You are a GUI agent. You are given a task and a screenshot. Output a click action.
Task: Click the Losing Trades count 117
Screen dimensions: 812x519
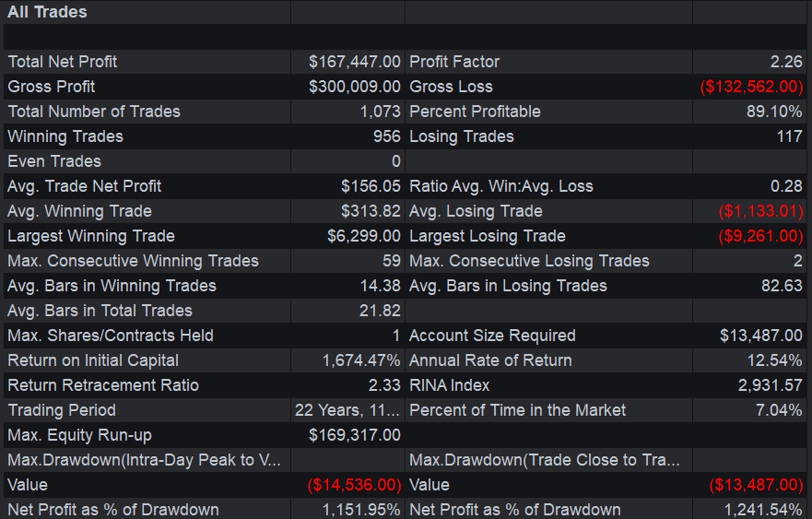(789, 136)
